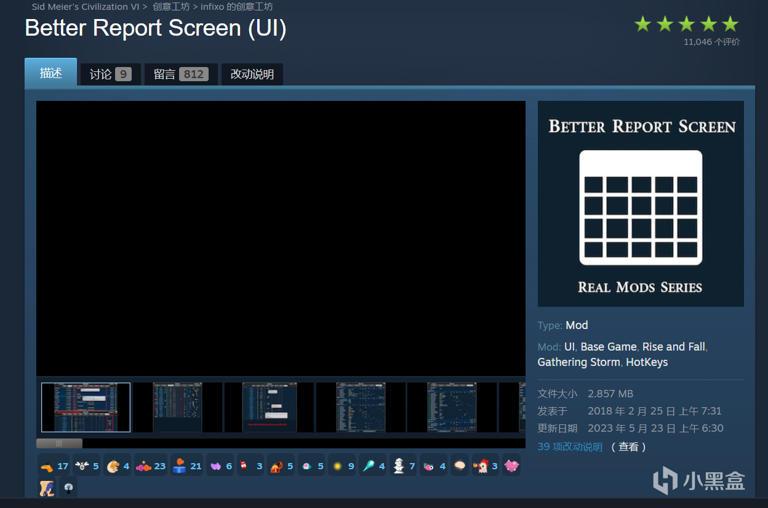Open the 39 项改动说明 link

tap(570, 447)
